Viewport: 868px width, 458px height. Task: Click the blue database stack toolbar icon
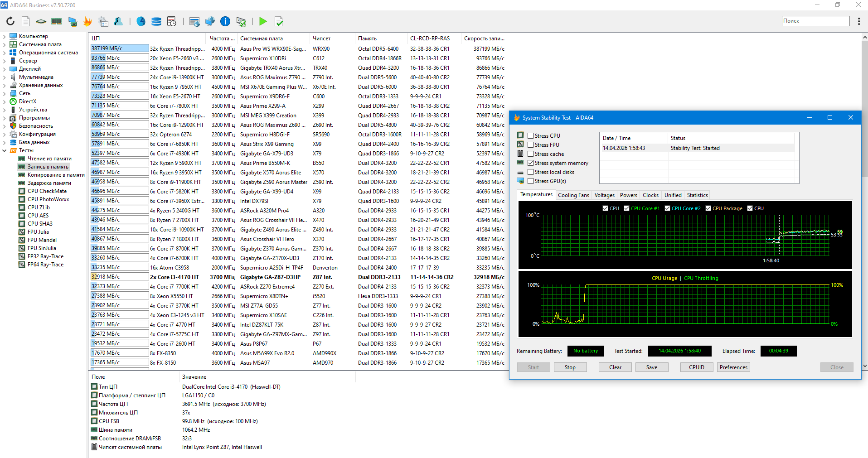(x=156, y=21)
